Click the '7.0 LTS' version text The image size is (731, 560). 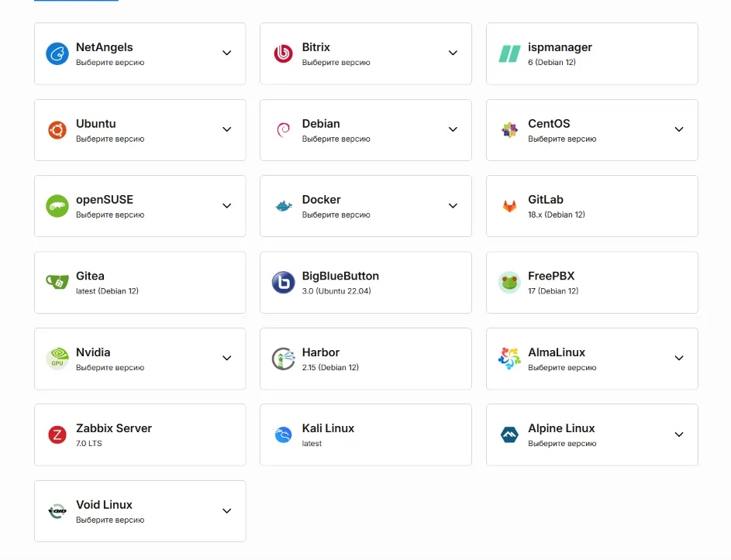tap(88, 444)
